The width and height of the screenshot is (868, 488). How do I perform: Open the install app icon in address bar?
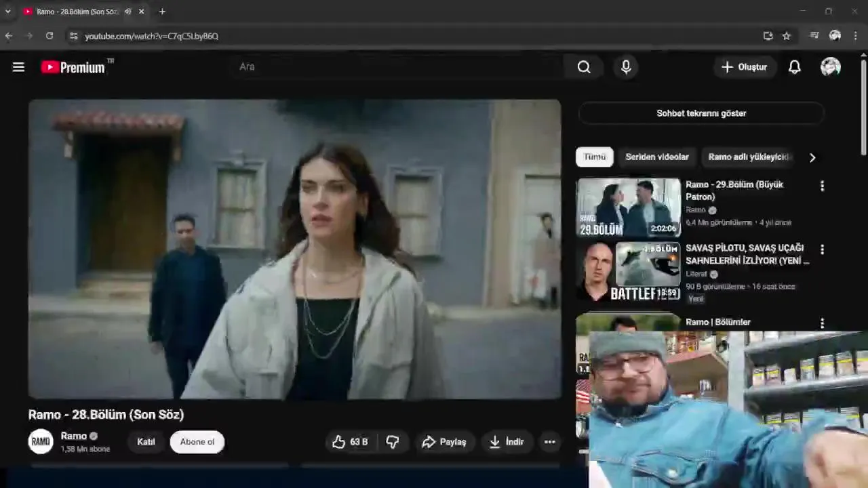[x=768, y=36]
